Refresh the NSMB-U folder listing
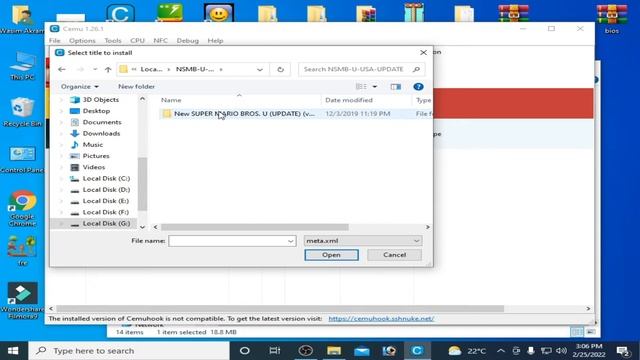 pyautogui.click(x=280, y=69)
